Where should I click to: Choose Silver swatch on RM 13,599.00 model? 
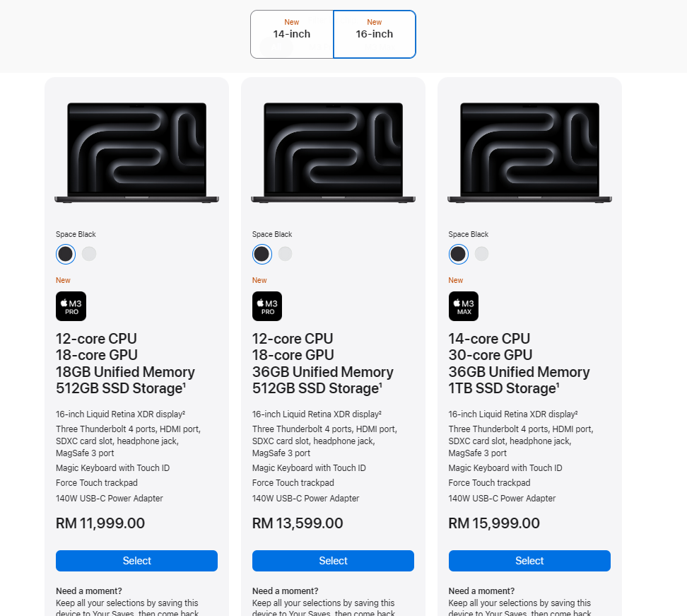(286, 254)
